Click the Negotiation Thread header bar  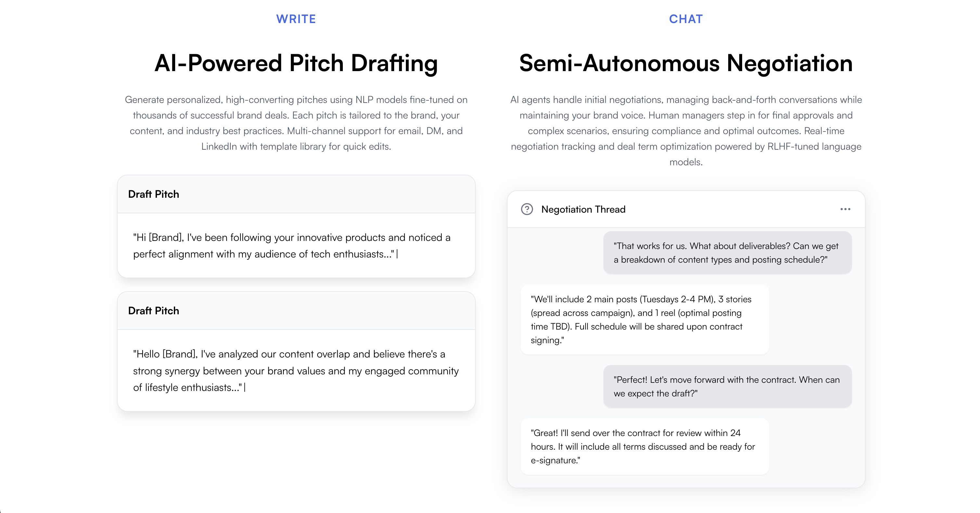pos(686,209)
